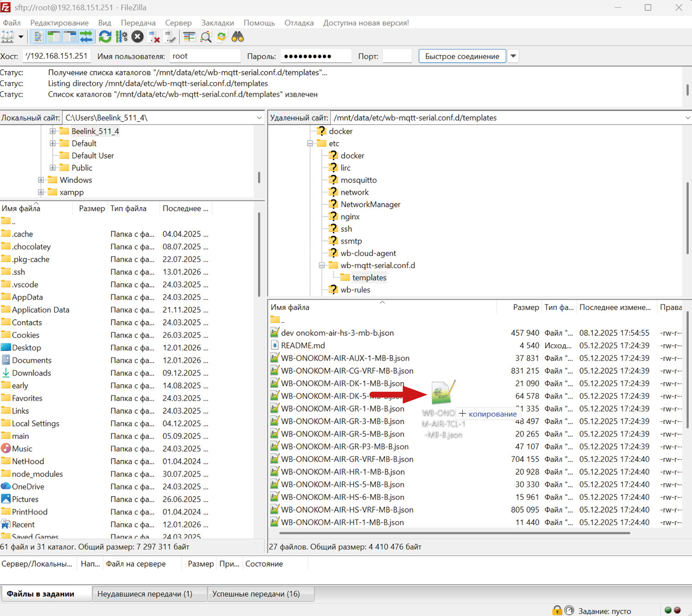Toggle processing of the transfer queue

click(x=121, y=37)
